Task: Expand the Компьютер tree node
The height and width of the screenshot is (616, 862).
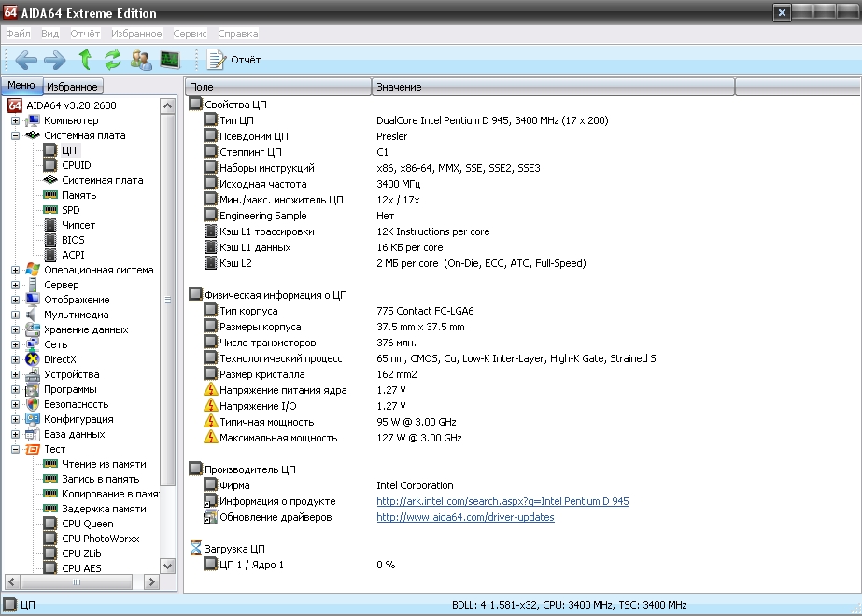Action: pos(15,120)
